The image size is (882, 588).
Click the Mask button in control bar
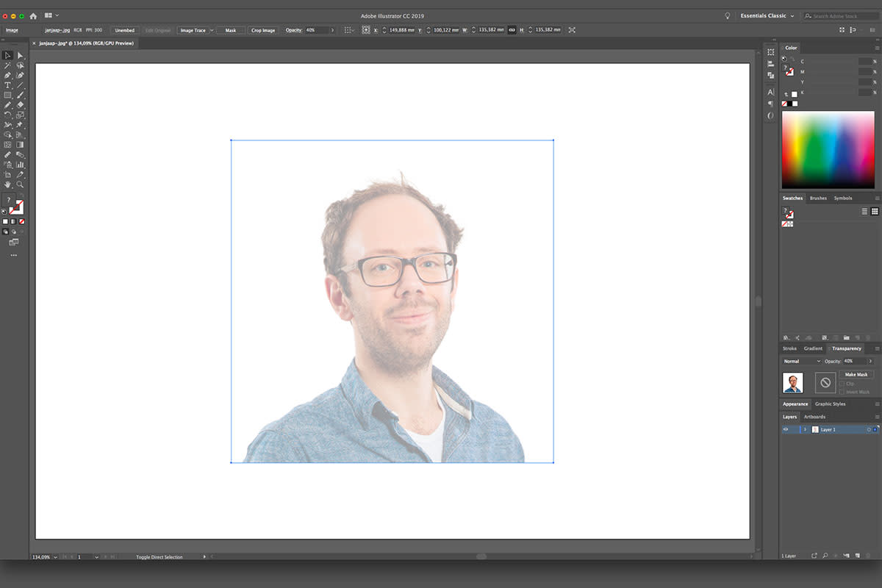click(231, 30)
